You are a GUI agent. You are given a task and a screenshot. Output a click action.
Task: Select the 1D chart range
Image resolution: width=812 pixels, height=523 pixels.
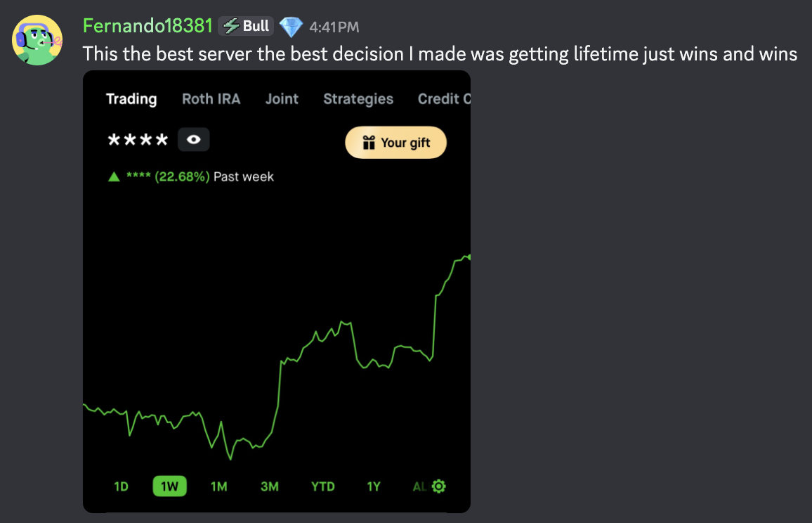click(122, 486)
